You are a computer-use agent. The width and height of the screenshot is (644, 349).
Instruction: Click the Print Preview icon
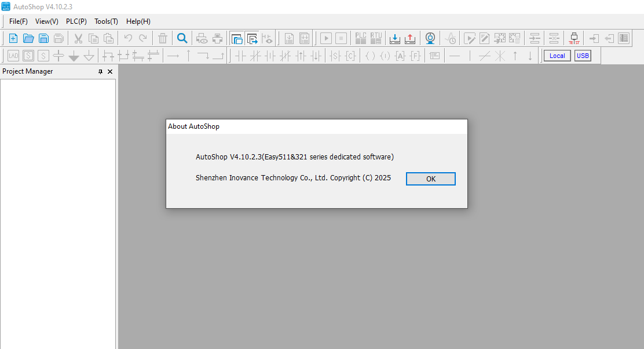tap(202, 39)
